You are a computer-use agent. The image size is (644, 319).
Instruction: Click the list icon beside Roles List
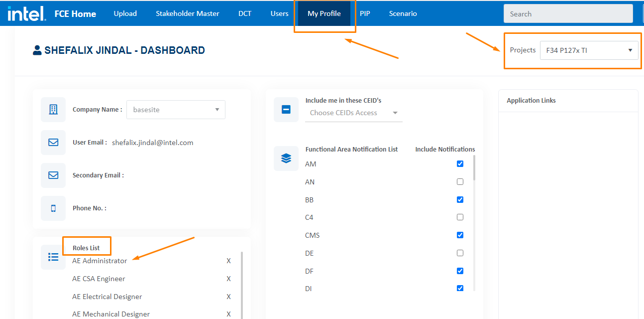[53, 257]
